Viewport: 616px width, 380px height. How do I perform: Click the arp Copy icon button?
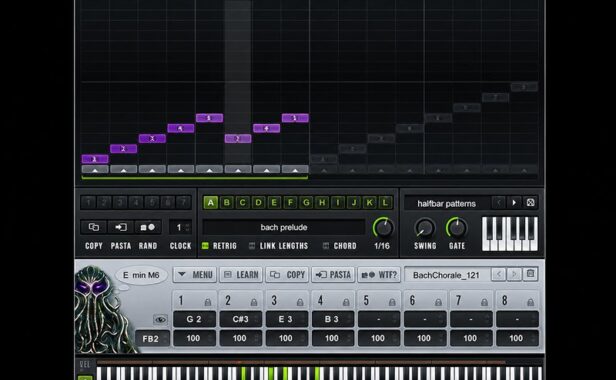(x=94, y=227)
